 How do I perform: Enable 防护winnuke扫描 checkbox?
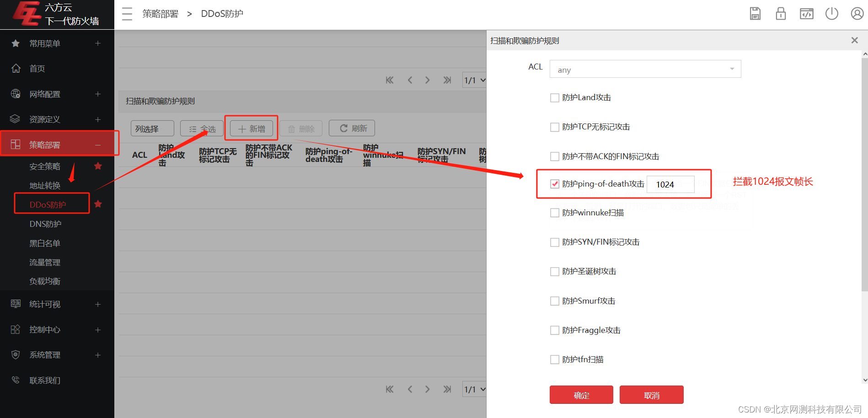(x=555, y=213)
